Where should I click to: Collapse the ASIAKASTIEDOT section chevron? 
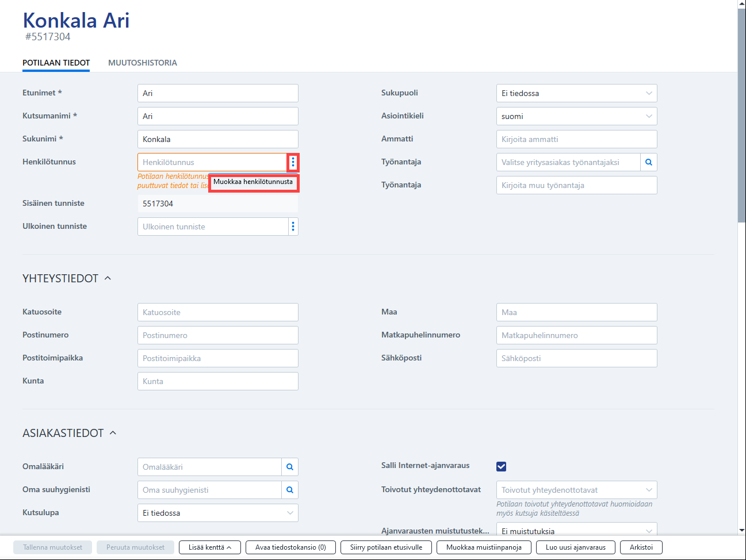(113, 433)
